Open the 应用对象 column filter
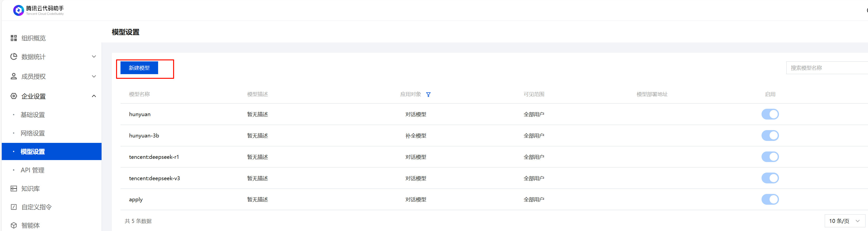Image resolution: width=868 pixels, height=231 pixels. (x=428, y=95)
